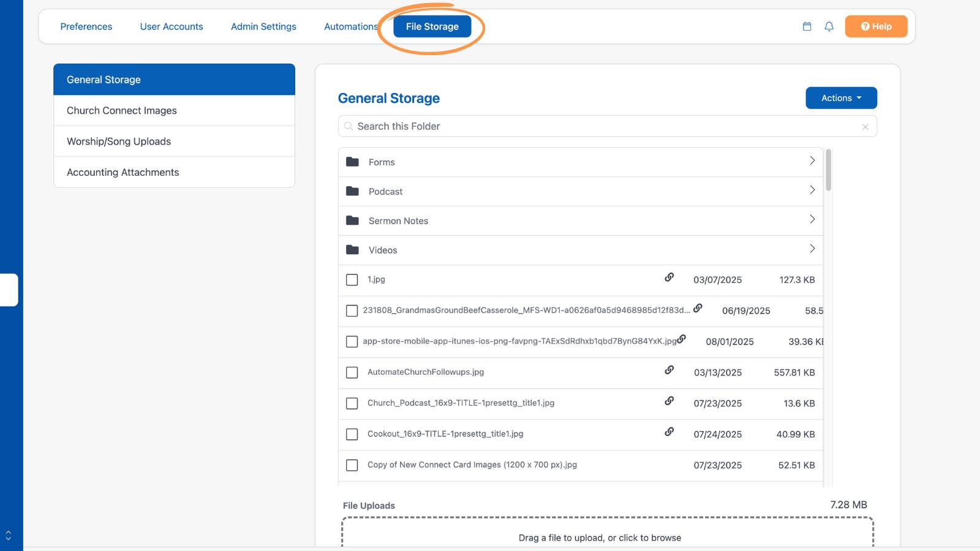980x551 pixels.
Task: Click the file list scrollbar
Action: point(828,170)
